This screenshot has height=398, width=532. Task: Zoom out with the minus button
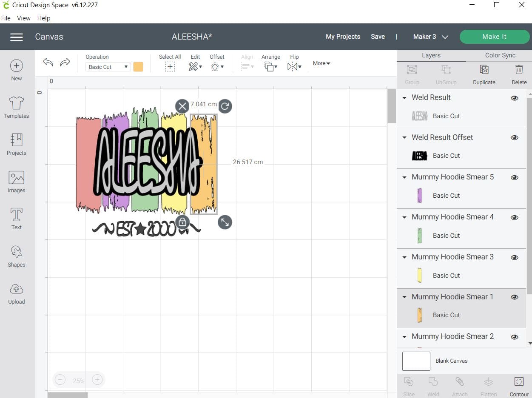[x=60, y=380]
